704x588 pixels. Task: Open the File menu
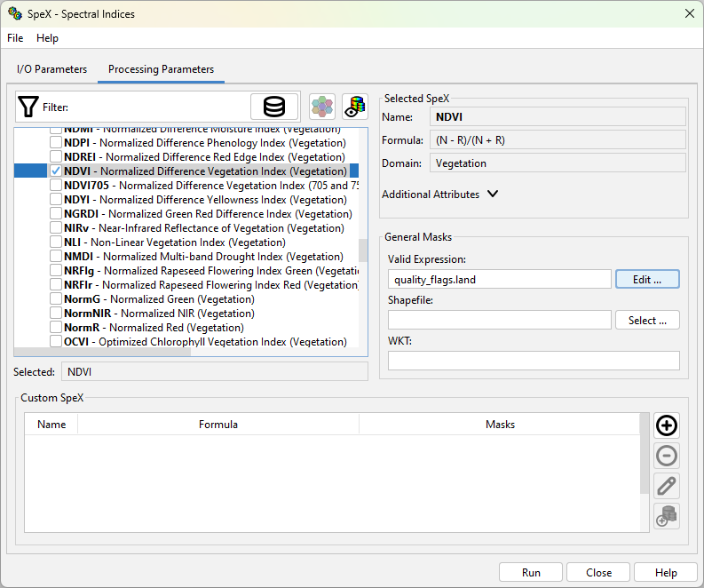15,38
